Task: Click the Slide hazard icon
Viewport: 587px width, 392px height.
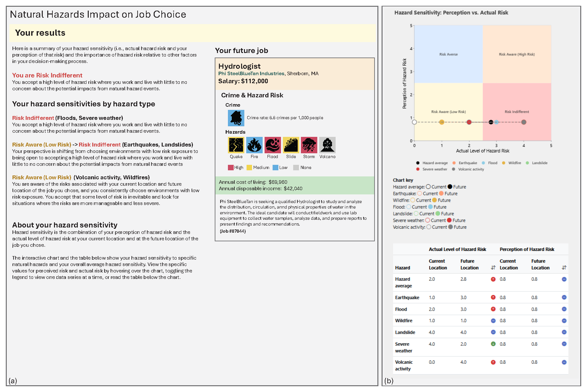Action: (x=291, y=145)
